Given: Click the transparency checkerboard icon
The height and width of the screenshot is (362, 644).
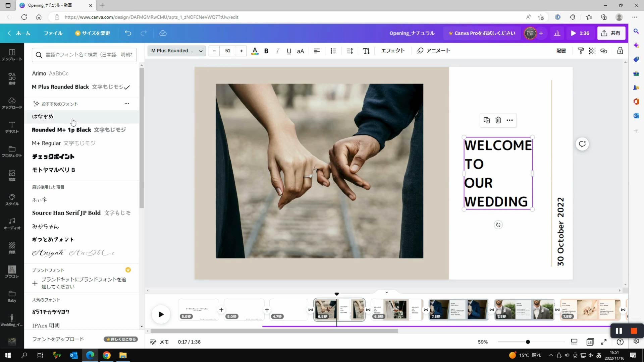Looking at the screenshot, I should coord(592,51).
